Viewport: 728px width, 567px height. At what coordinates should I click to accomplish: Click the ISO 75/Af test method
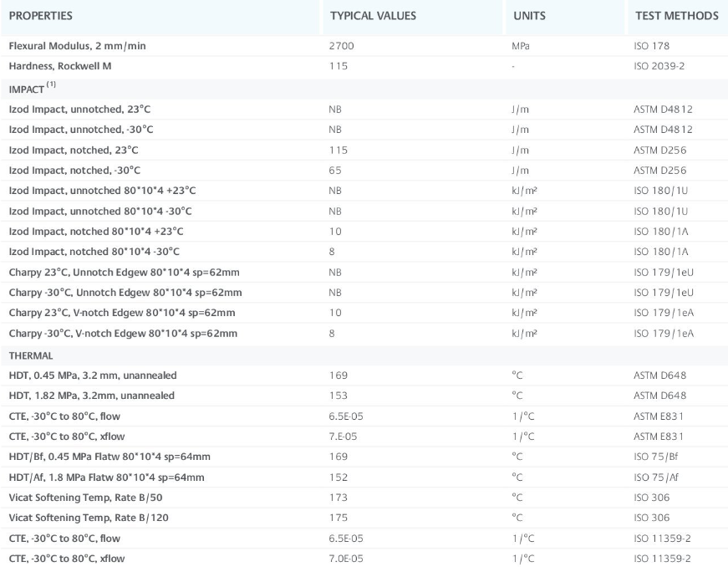pyautogui.click(x=659, y=477)
